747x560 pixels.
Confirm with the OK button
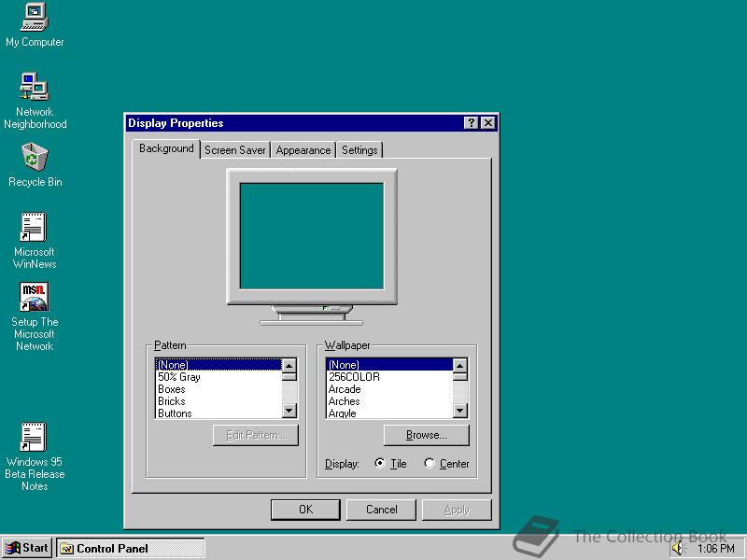pyautogui.click(x=305, y=510)
